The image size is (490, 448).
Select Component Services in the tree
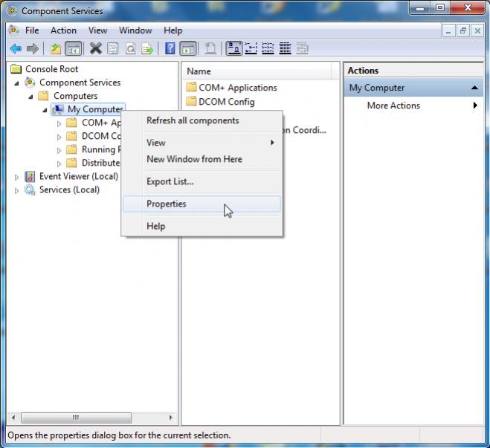point(80,82)
